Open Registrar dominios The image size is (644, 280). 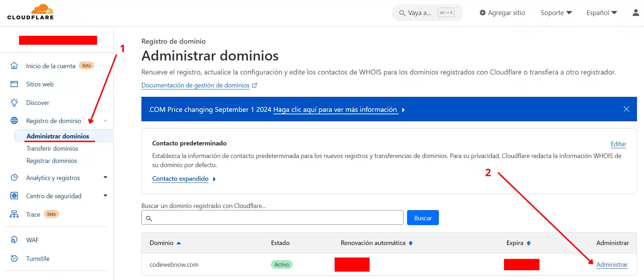(x=52, y=160)
